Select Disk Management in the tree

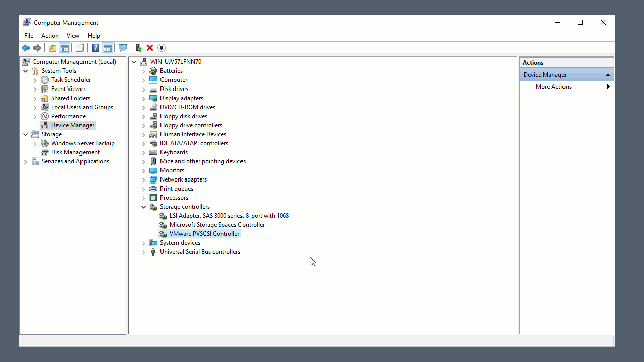click(x=75, y=152)
